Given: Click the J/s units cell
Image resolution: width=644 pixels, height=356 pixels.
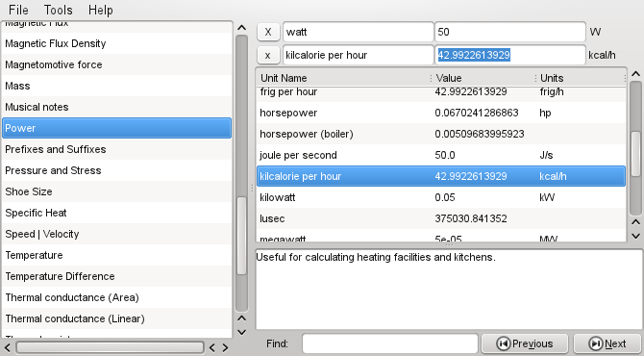Looking at the screenshot, I should tap(546, 155).
